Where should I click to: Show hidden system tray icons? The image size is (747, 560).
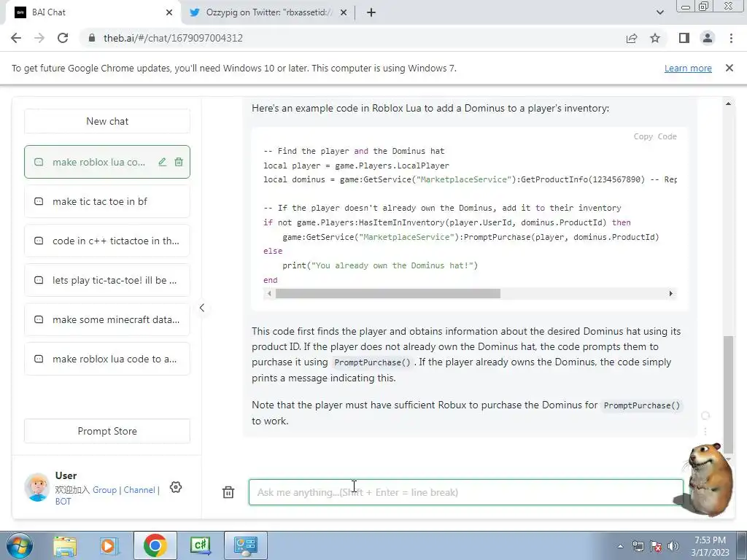pyautogui.click(x=620, y=546)
